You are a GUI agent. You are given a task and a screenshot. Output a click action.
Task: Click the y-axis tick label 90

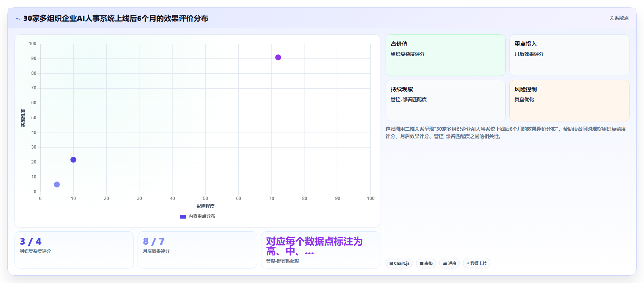(x=34, y=58)
